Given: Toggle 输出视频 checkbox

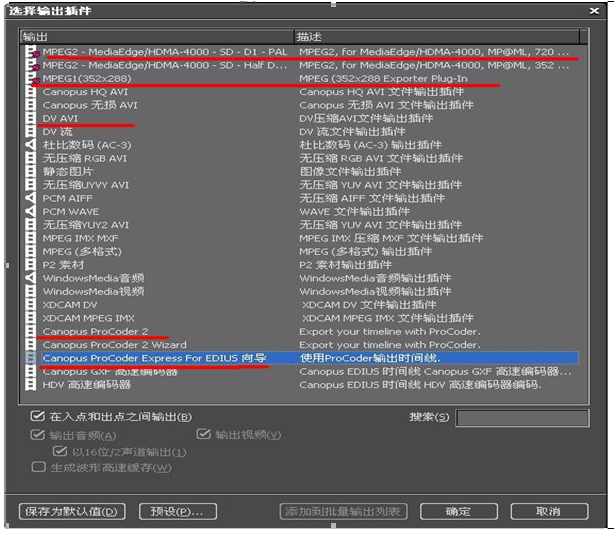Looking at the screenshot, I should tap(204, 434).
